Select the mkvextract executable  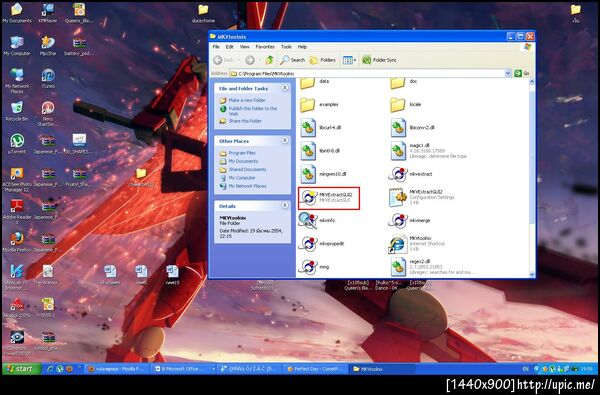pos(410,174)
